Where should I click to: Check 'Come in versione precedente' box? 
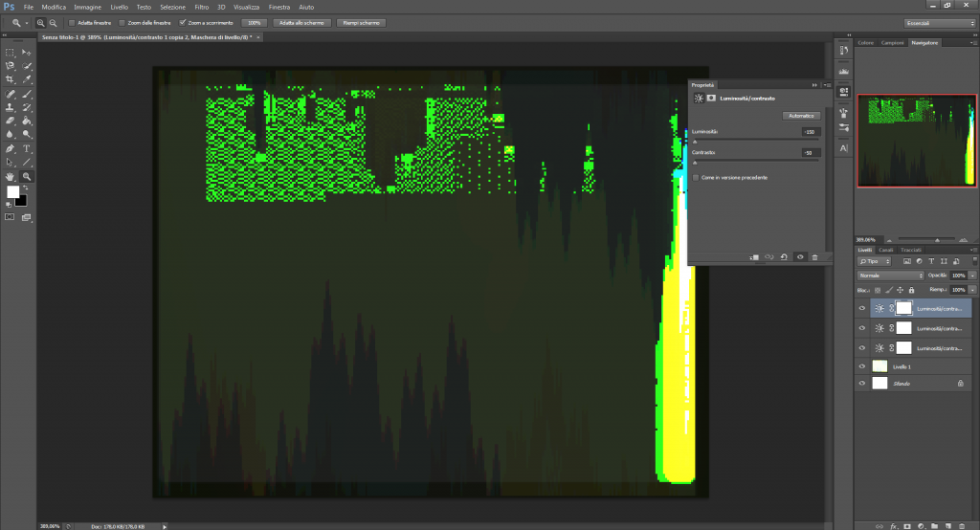click(x=695, y=177)
